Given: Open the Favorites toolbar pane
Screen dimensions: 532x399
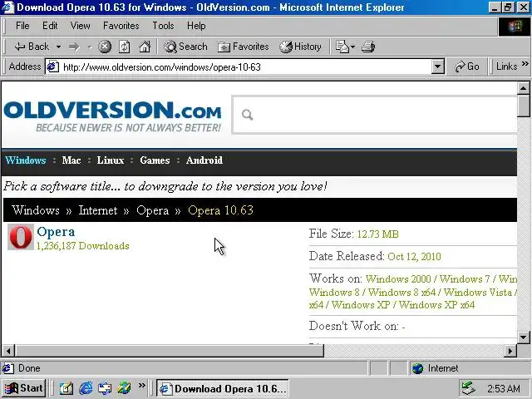Looking at the screenshot, I should 244,47.
